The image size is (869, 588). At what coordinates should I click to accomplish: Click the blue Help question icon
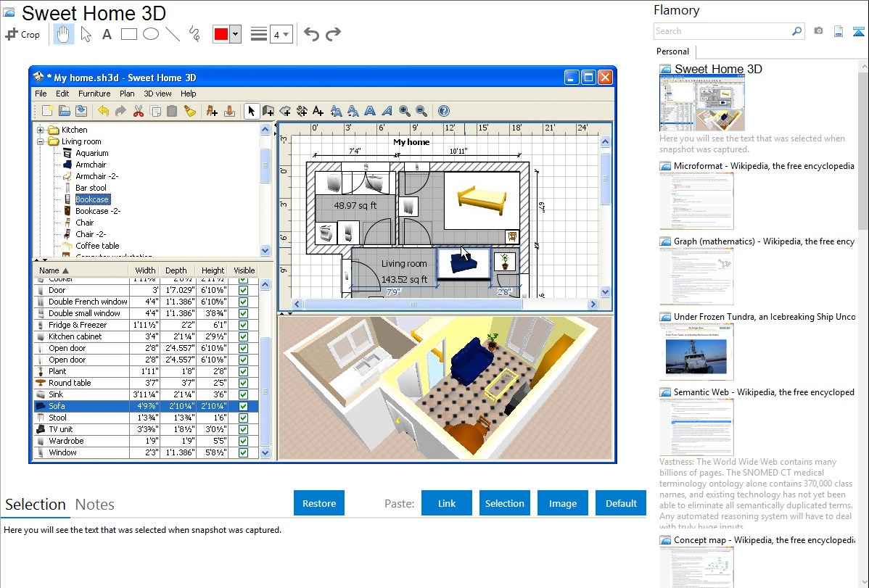point(443,111)
